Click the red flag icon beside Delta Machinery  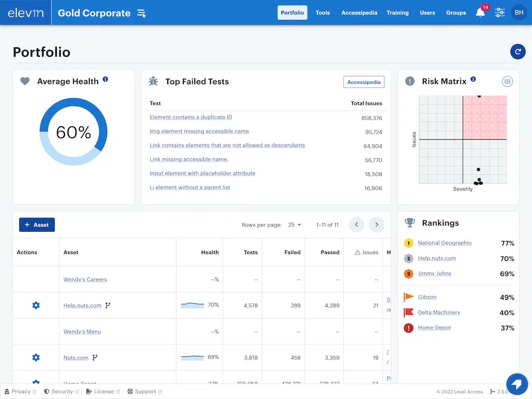(x=408, y=312)
